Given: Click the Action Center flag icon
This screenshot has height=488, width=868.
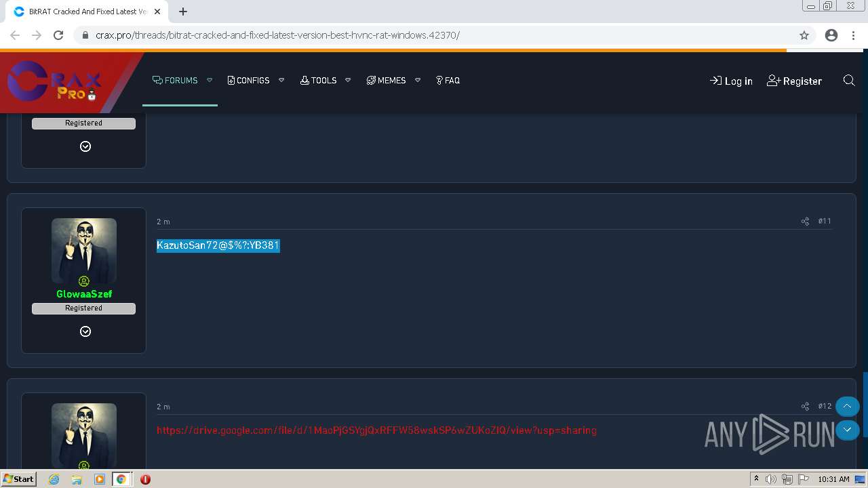Looking at the screenshot, I should point(804,479).
